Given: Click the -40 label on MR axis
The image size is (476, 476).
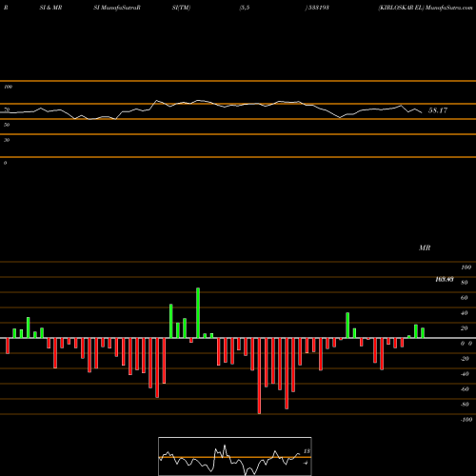Looking at the screenshot, I should [x=465, y=374].
